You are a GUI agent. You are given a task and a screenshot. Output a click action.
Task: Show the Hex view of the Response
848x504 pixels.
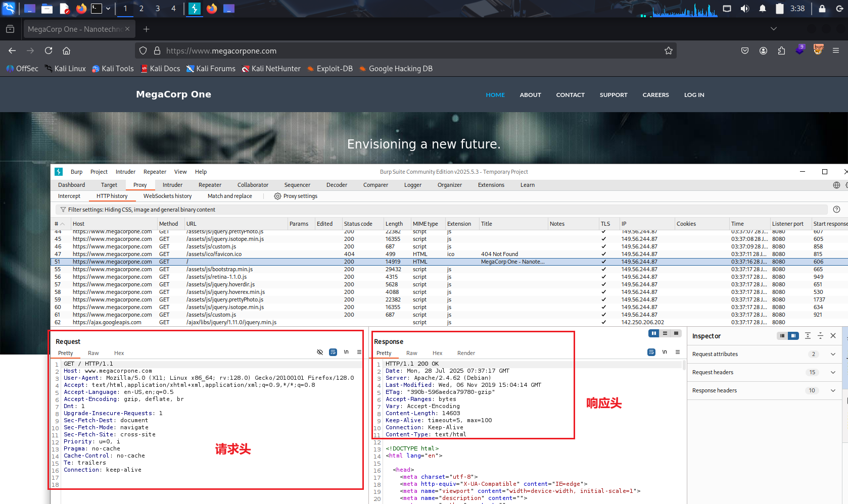437,353
